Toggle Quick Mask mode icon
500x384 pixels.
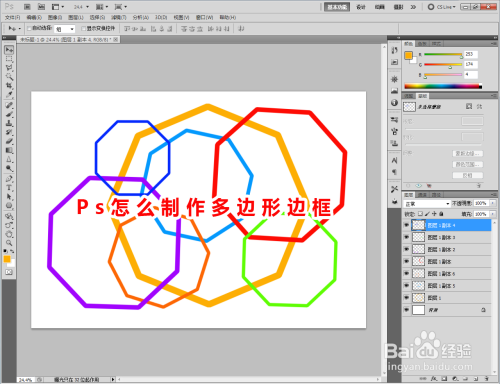tap(9, 272)
